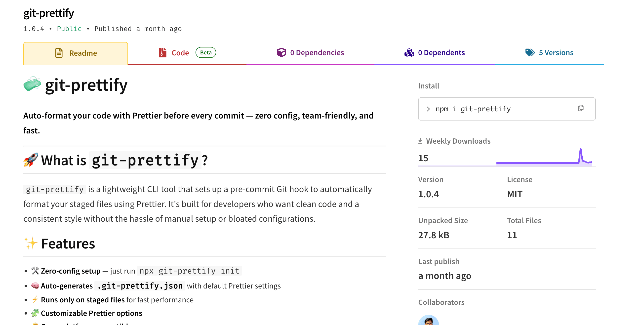644x325 pixels.
Task: Click the sidebar Version value '1.0.4'
Action: pyautogui.click(x=428, y=194)
